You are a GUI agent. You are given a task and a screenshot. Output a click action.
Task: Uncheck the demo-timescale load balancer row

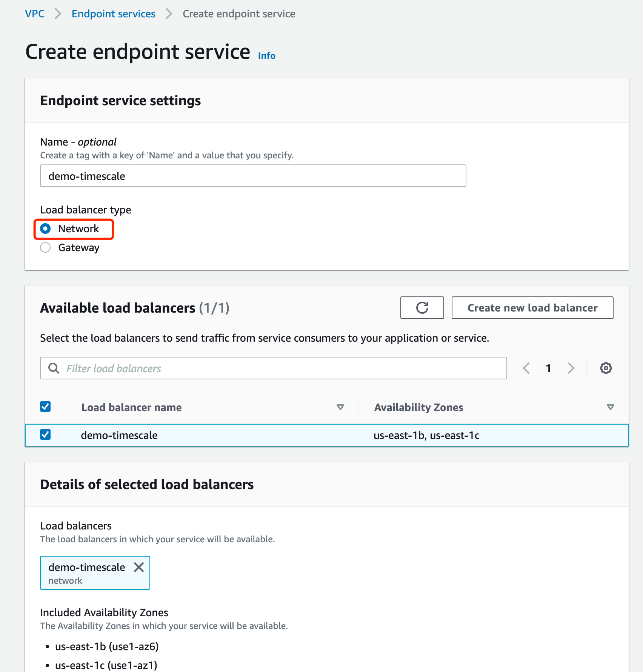pyautogui.click(x=46, y=434)
